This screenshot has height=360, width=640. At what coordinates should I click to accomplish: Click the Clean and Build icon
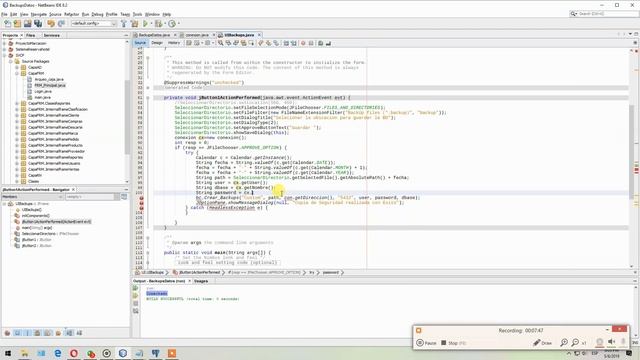pos(134,24)
